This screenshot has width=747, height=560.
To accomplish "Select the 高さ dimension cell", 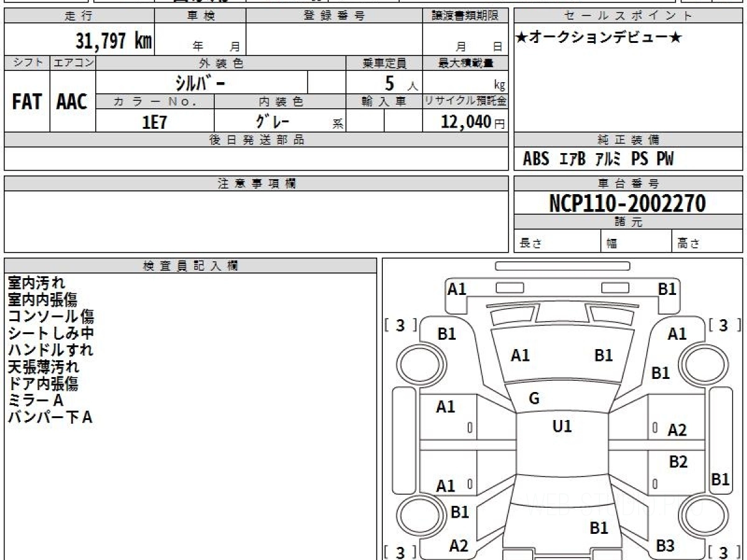I will pyautogui.click(x=707, y=241).
